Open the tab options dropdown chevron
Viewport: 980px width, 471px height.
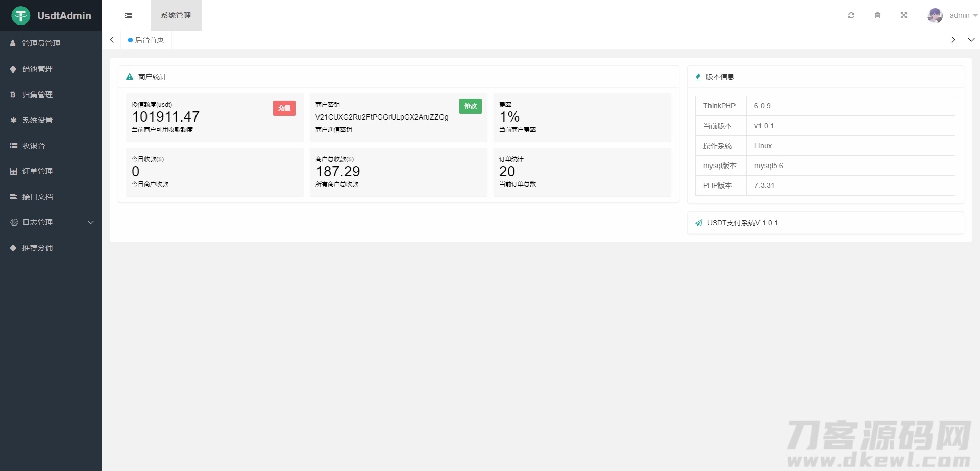[971, 40]
